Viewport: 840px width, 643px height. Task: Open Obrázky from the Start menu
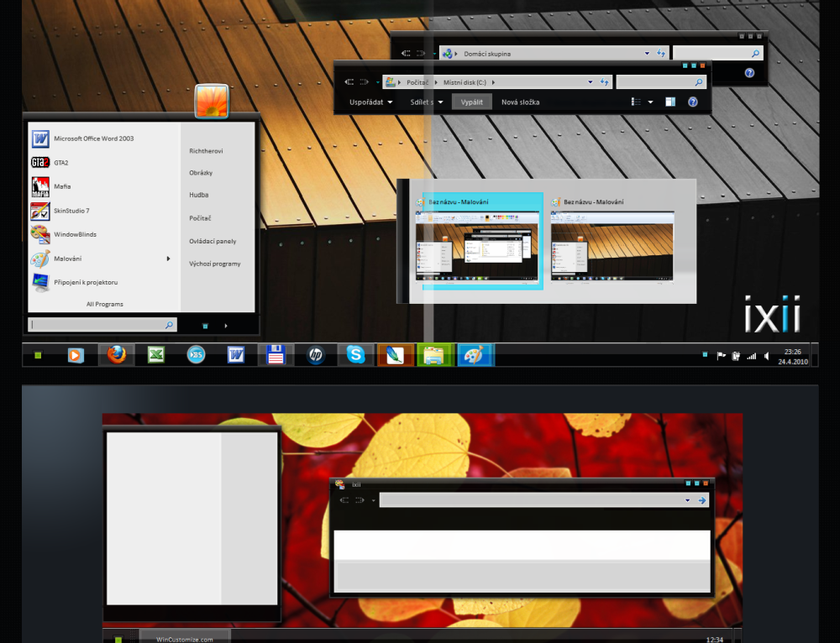click(201, 173)
